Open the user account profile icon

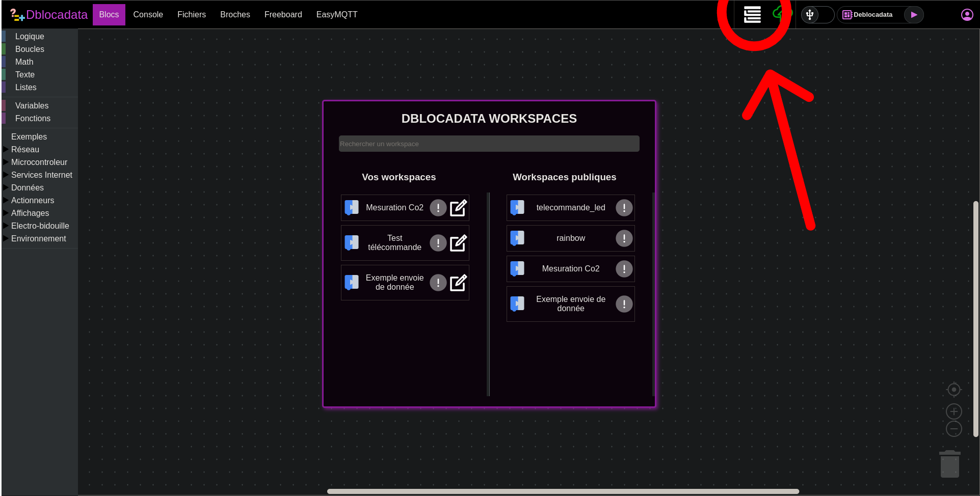tap(967, 15)
